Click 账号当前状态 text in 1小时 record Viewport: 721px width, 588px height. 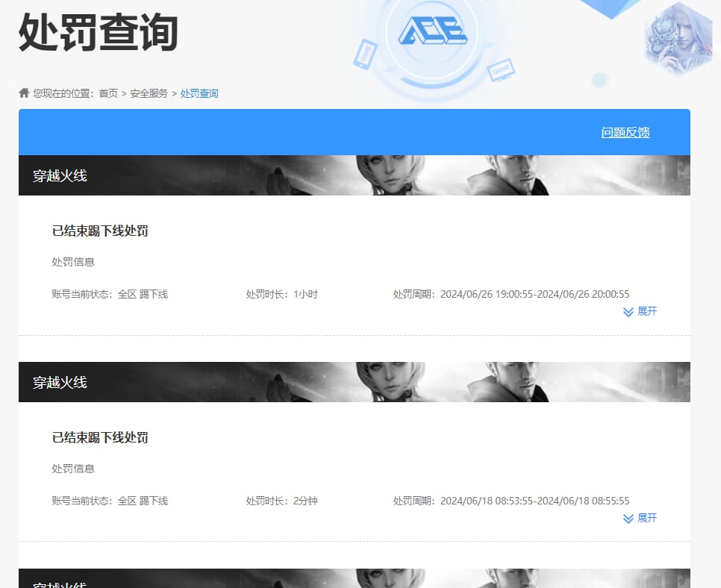point(110,294)
